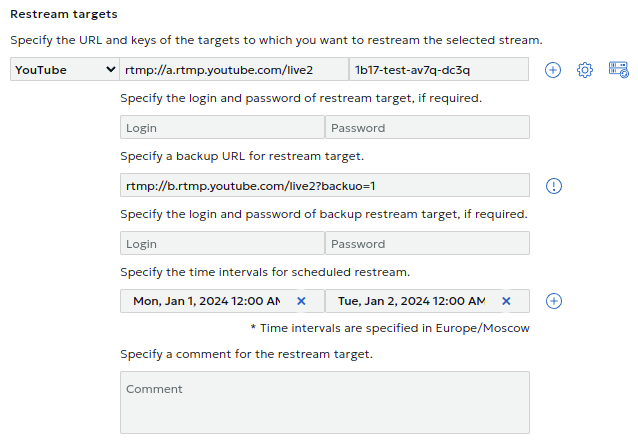The height and width of the screenshot is (448, 638).
Task: Click the Europe/Moscow time zone note
Action: click(389, 327)
